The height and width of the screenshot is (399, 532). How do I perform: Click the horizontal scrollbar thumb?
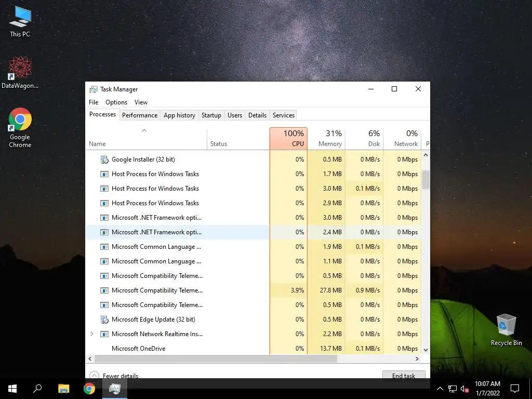coord(216,358)
